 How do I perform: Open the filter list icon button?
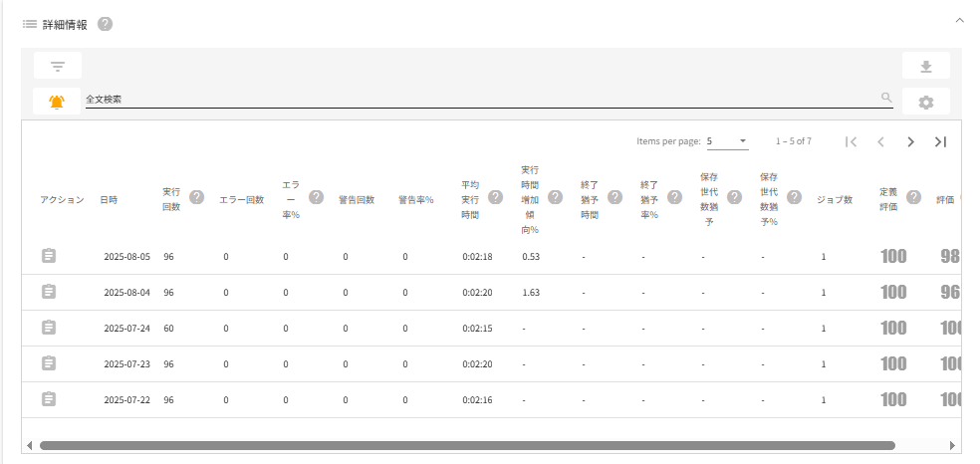(58, 66)
